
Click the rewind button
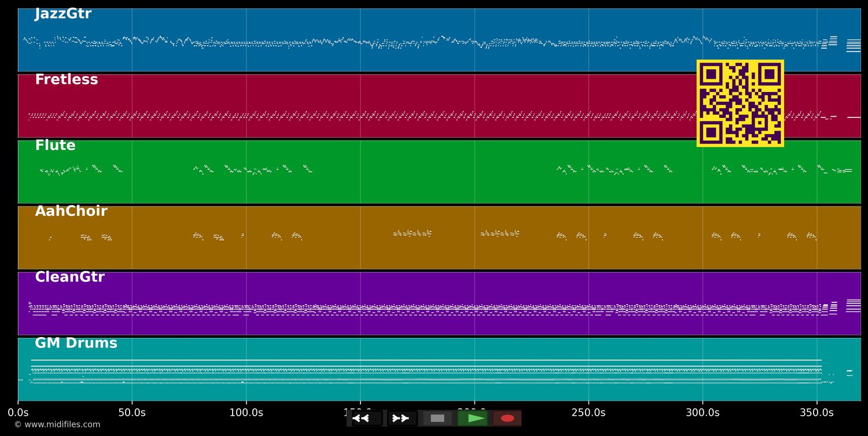[x=366, y=418]
